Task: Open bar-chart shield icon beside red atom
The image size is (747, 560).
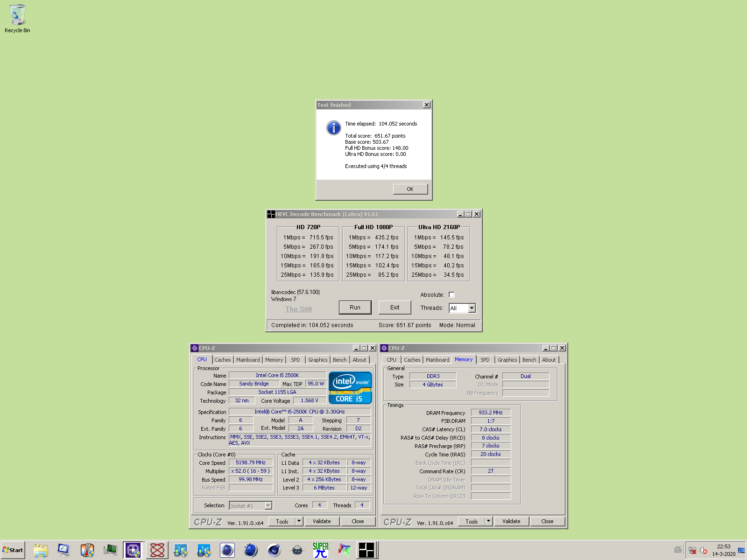Action: click(181, 550)
